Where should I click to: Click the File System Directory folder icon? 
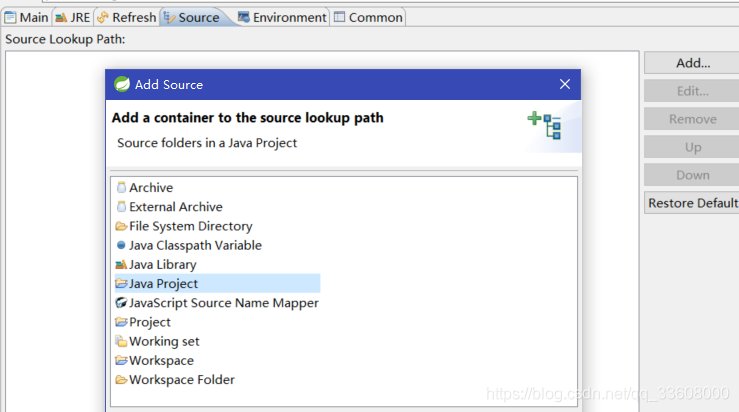click(121, 226)
